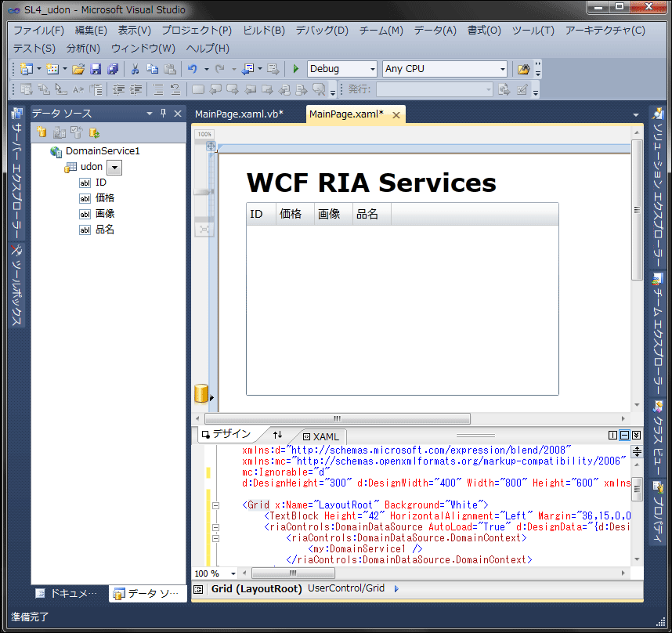Click the Save All toolbar icon
This screenshot has height=633, width=672.
point(113,69)
